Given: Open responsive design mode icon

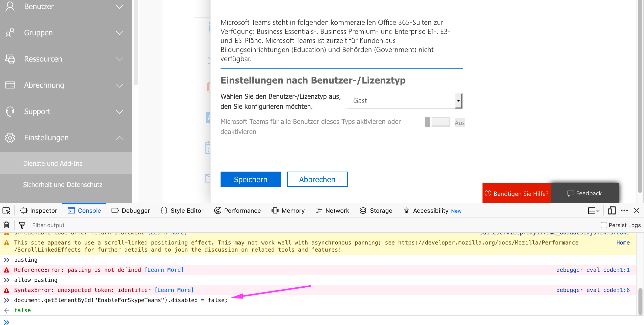Looking at the screenshot, I should pos(612,211).
